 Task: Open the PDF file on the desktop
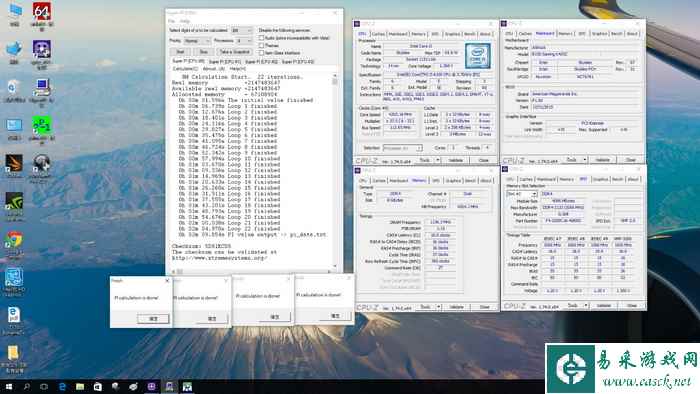14,315
